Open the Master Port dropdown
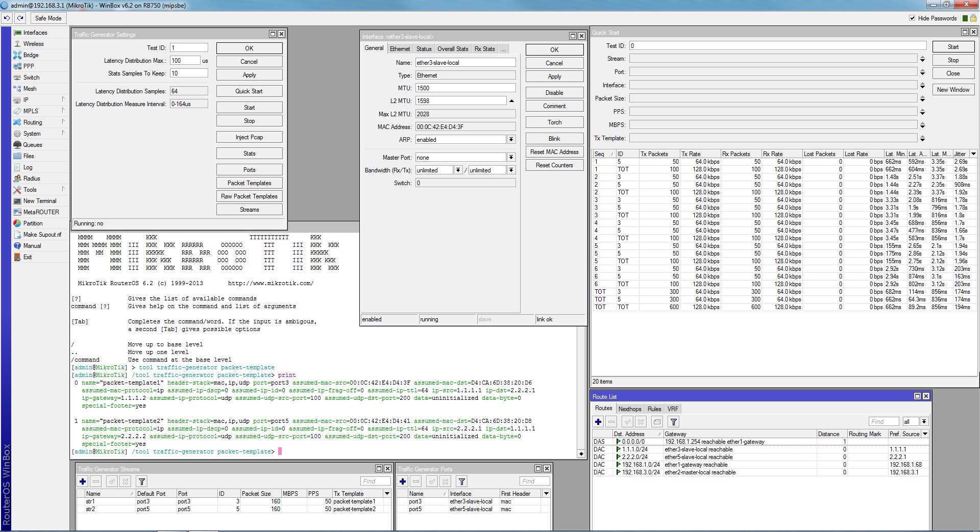Viewport: 980px width, 532px height. (x=511, y=158)
